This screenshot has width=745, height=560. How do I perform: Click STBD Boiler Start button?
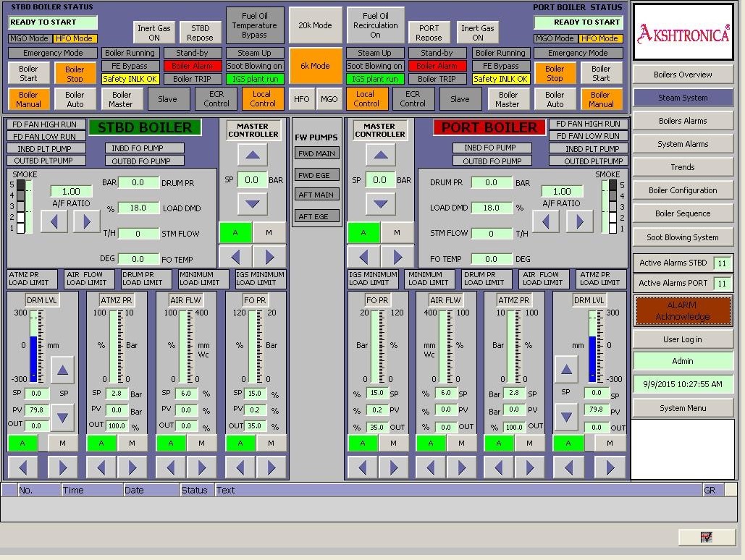(28, 74)
